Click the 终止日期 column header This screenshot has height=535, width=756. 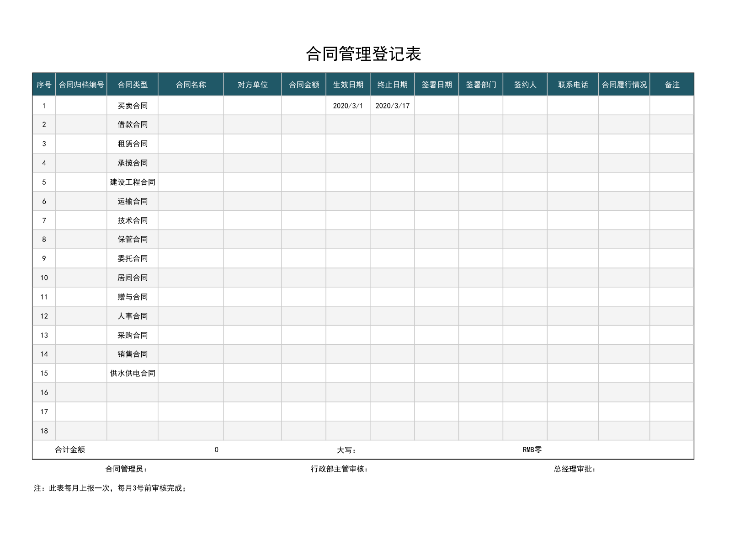[393, 85]
